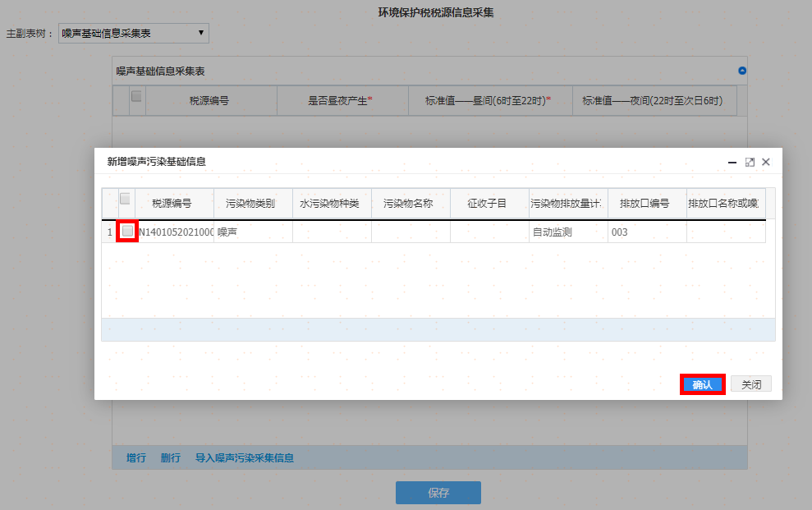Click the 水污染物种类 column header
Screen dimensions: 812x510
tap(332, 204)
